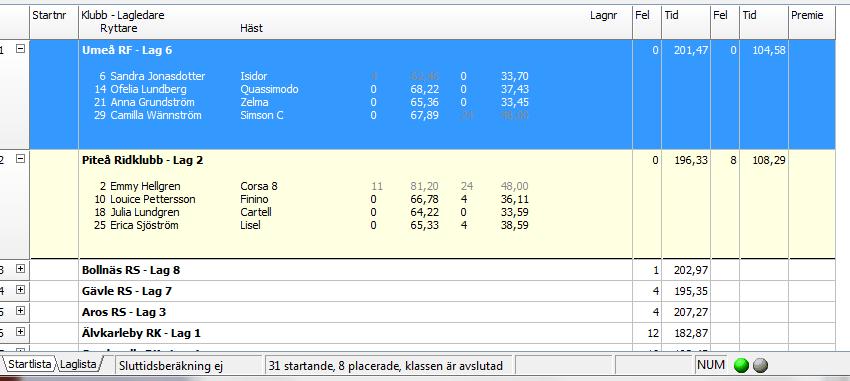Click Älvkarleby RK time 182,87
The image size is (850, 381).
[x=691, y=333]
